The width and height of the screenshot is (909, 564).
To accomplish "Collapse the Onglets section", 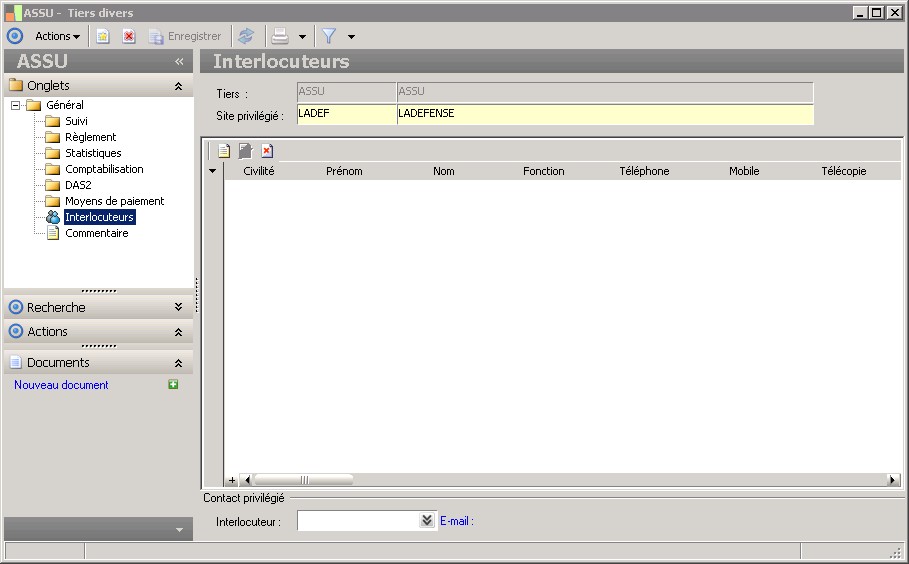I will coord(178,86).
